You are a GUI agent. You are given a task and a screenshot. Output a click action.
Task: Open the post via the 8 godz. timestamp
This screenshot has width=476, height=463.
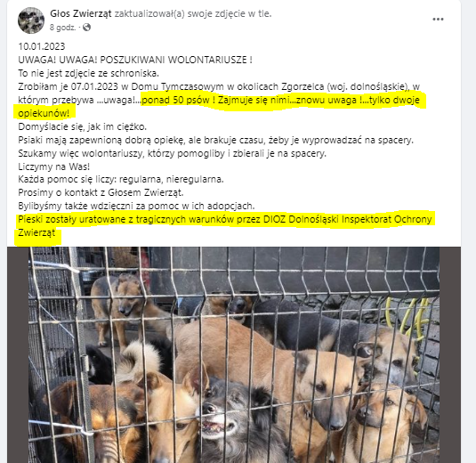tap(62, 28)
